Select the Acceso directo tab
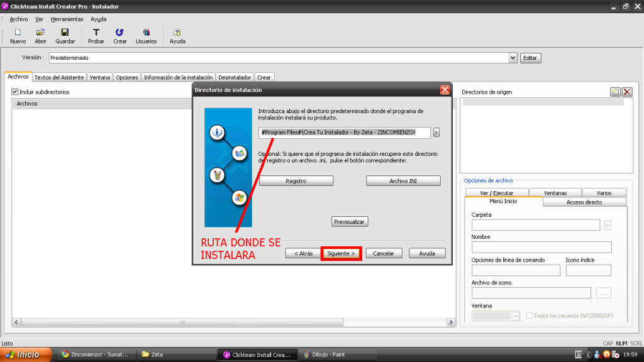This screenshot has height=362, width=644. 584,202
